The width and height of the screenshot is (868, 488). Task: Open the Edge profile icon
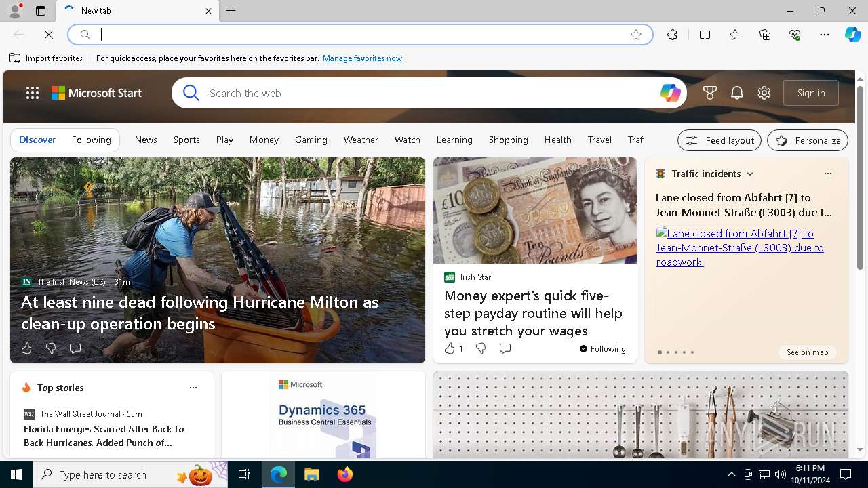[x=15, y=11]
